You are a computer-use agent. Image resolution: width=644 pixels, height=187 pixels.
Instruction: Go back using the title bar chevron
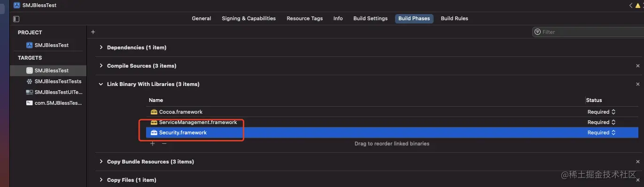631,6
